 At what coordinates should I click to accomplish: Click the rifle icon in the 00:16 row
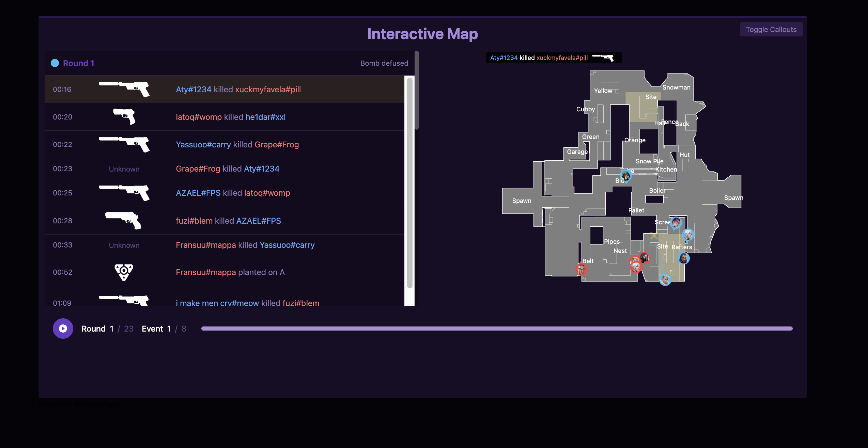[x=124, y=89]
